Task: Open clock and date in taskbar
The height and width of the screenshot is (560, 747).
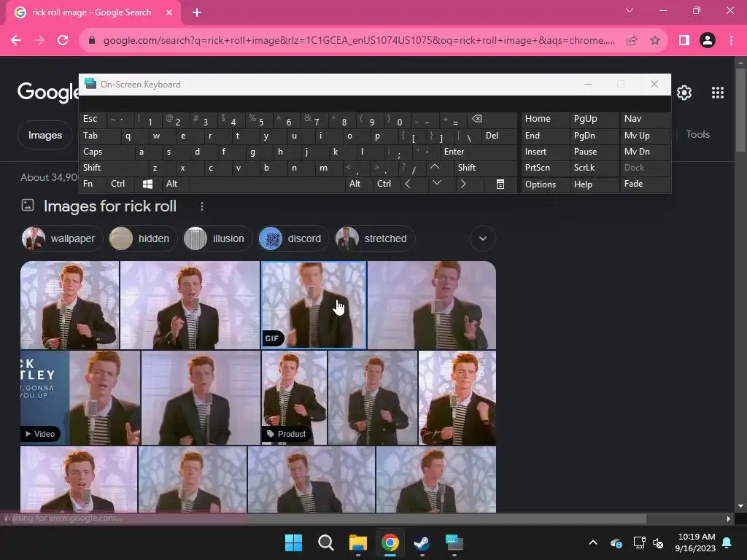Action: click(x=695, y=542)
